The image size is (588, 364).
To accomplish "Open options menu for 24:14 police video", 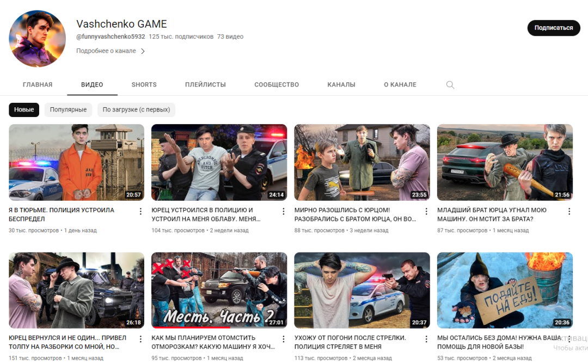I will coord(283,211).
